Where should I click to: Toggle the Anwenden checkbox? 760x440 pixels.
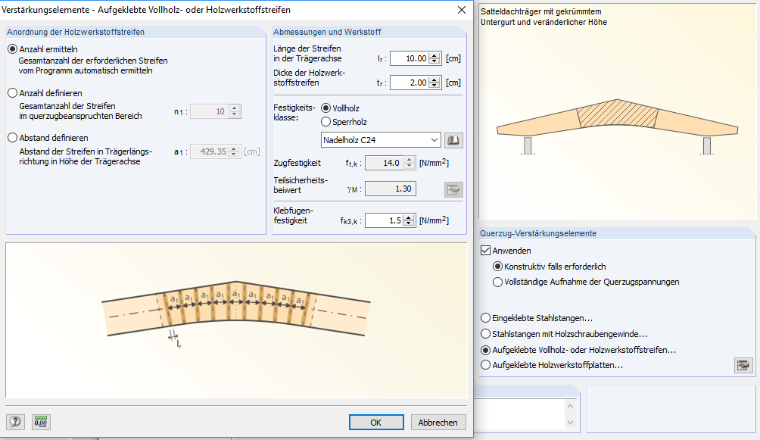pos(486,251)
